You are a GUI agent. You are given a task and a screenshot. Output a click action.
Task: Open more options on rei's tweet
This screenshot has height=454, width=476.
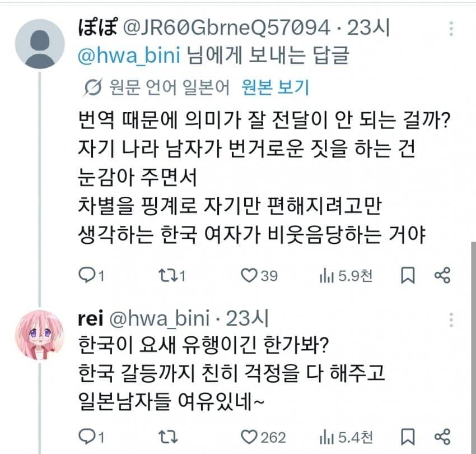[x=451, y=319]
